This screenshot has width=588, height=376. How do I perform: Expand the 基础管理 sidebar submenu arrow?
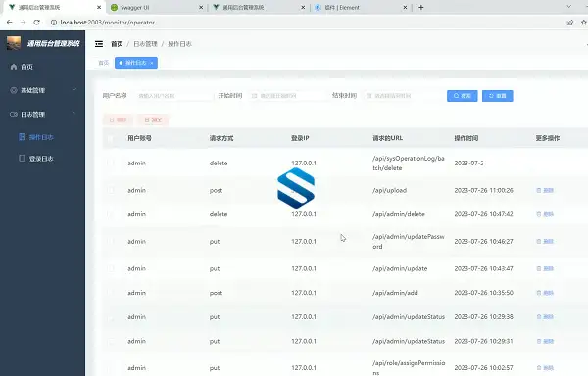point(74,89)
